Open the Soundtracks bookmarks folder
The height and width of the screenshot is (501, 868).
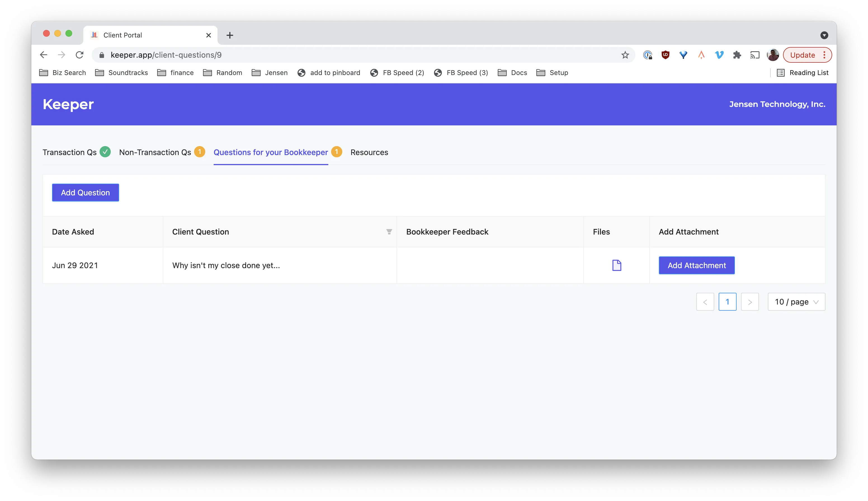(121, 72)
